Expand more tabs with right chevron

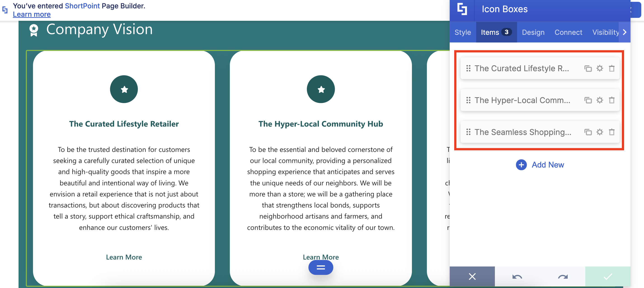(625, 32)
